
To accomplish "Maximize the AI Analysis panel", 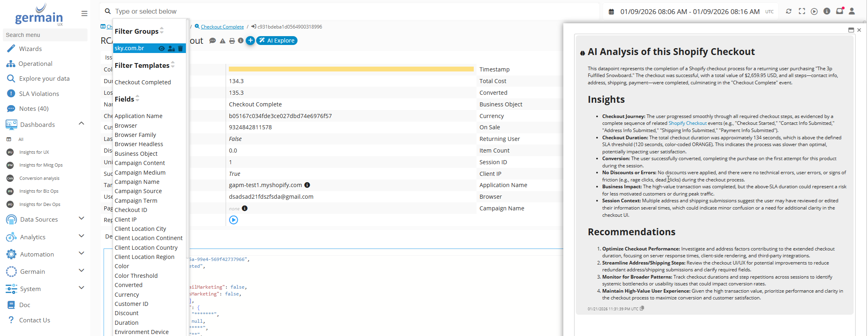I will 851,30.
